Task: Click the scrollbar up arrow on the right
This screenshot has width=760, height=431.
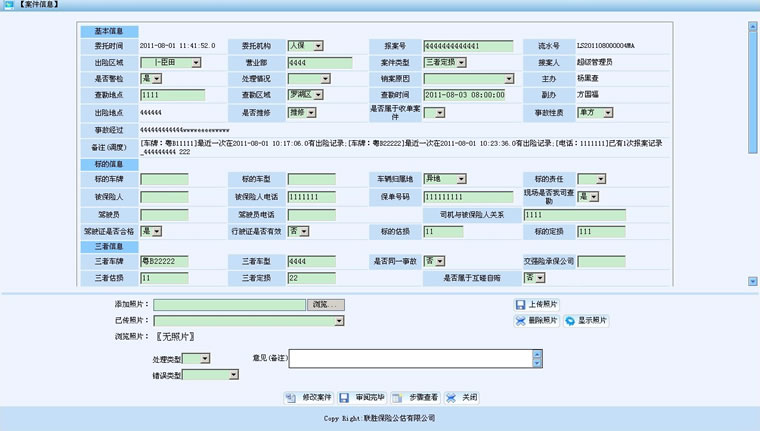Action: pyautogui.click(x=753, y=26)
